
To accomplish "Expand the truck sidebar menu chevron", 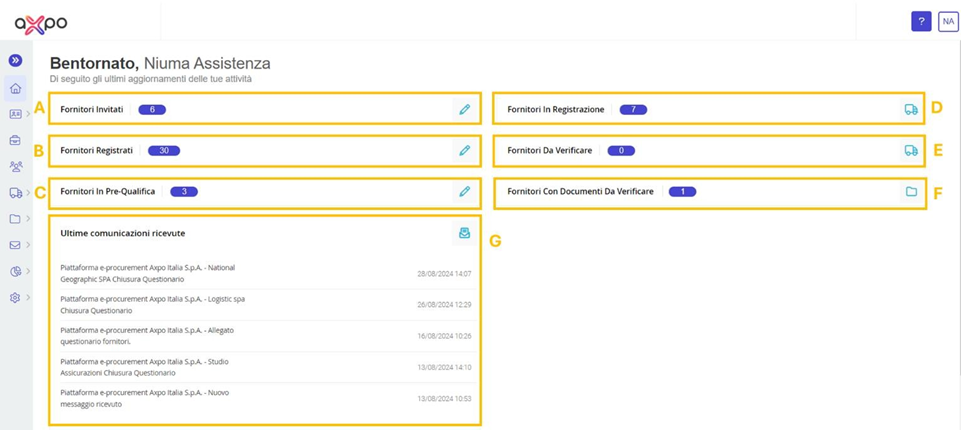I will point(29,192).
